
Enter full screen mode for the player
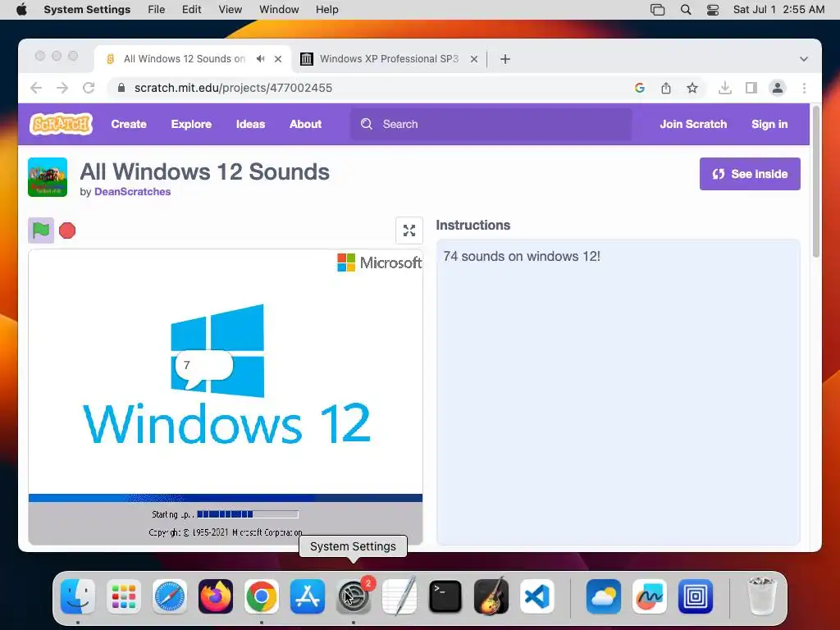409,231
